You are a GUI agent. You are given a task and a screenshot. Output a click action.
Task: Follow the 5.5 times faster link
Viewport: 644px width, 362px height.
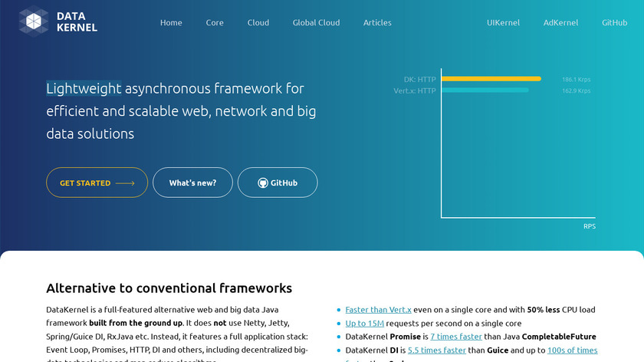coord(436,350)
